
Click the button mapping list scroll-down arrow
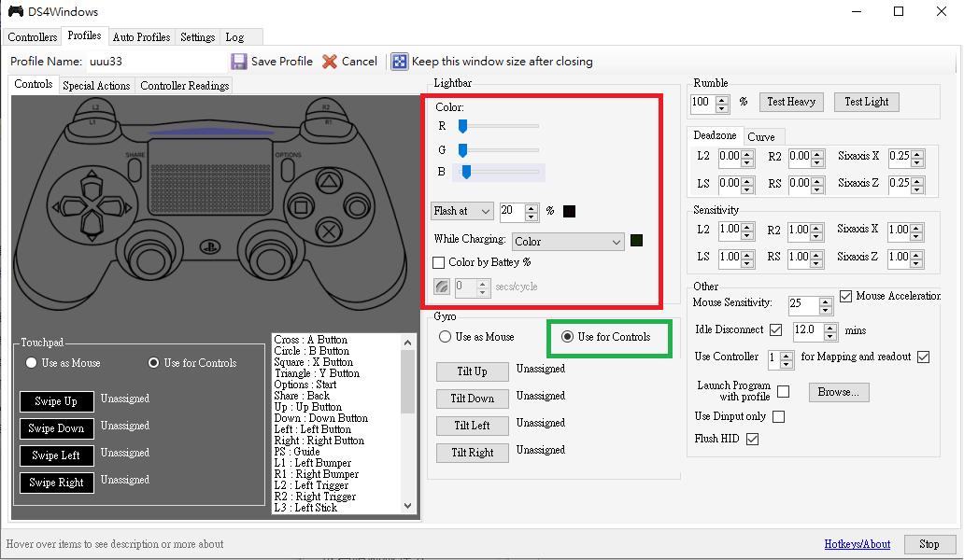pyautogui.click(x=407, y=506)
